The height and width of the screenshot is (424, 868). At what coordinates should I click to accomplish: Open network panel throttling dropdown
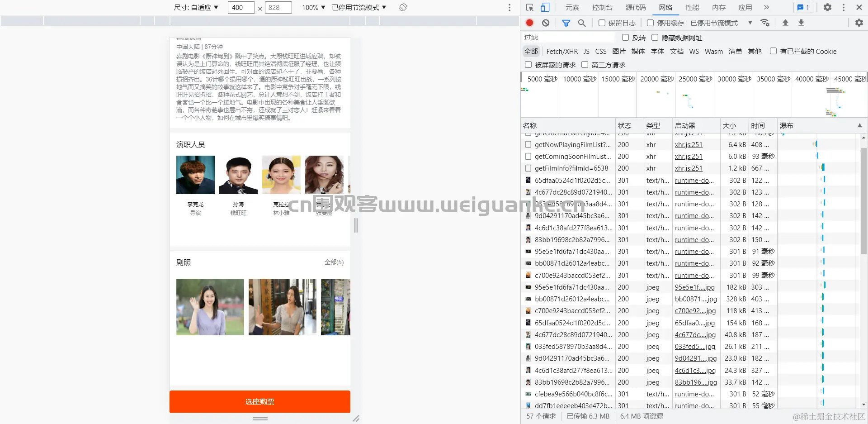pos(721,23)
